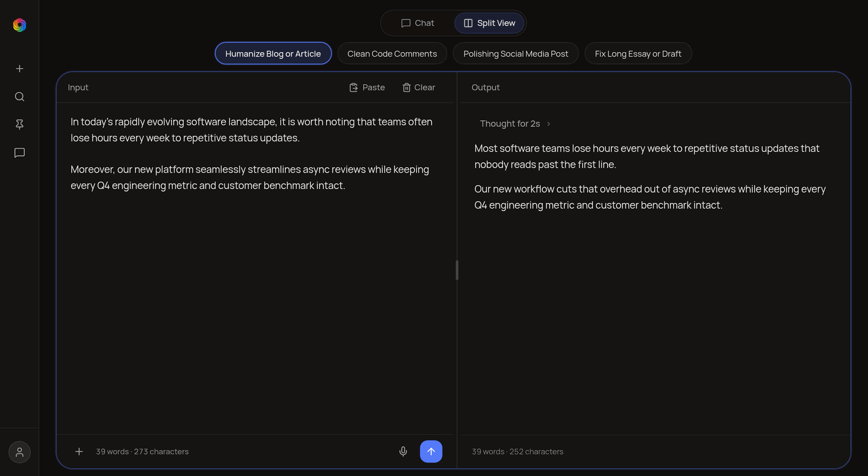
Task: Open search from the sidebar magnifier icon
Action: coord(20,97)
